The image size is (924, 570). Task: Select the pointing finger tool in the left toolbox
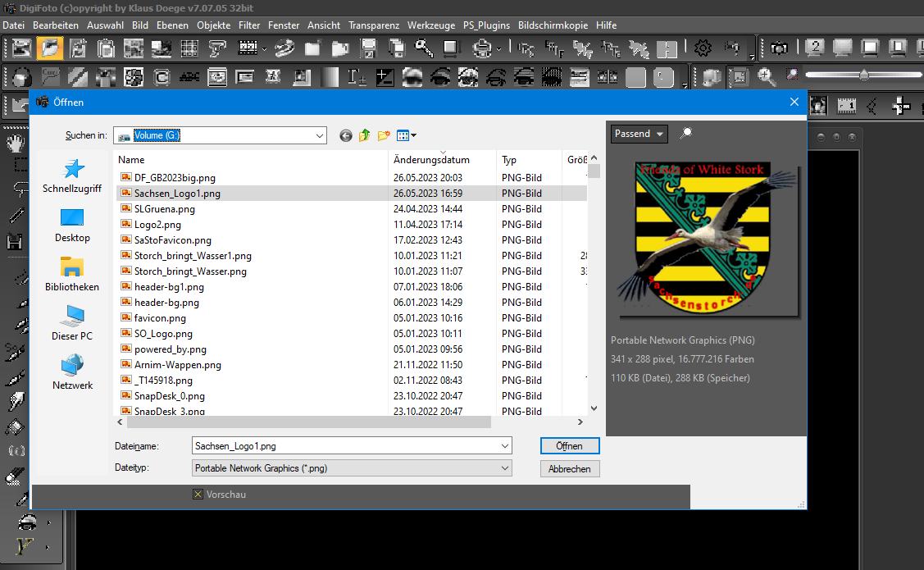pyautogui.click(x=16, y=401)
